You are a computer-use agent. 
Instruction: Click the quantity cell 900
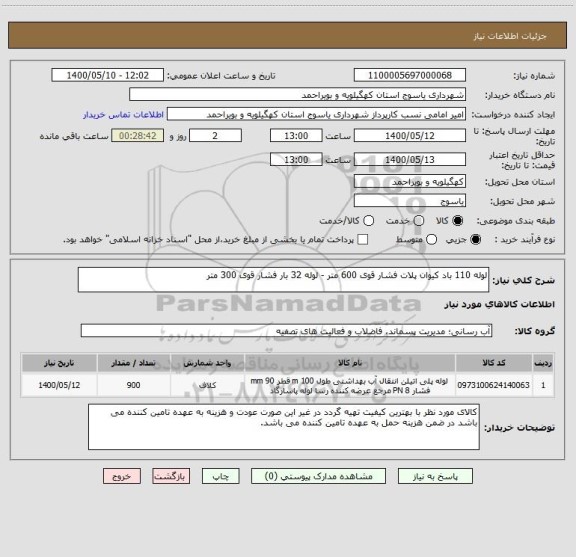[134, 385]
